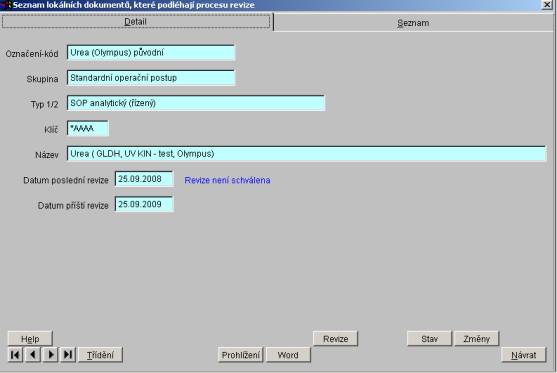The height and width of the screenshot is (373, 557).
Task: Go to the next record
Action: coord(50,355)
